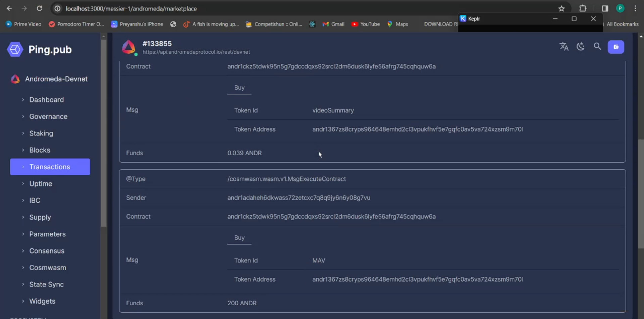Click the Cosmwasm chevron arrow

[x=23, y=267]
